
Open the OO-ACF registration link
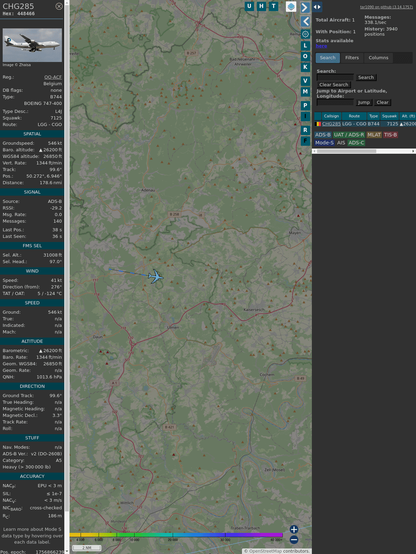(x=53, y=77)
